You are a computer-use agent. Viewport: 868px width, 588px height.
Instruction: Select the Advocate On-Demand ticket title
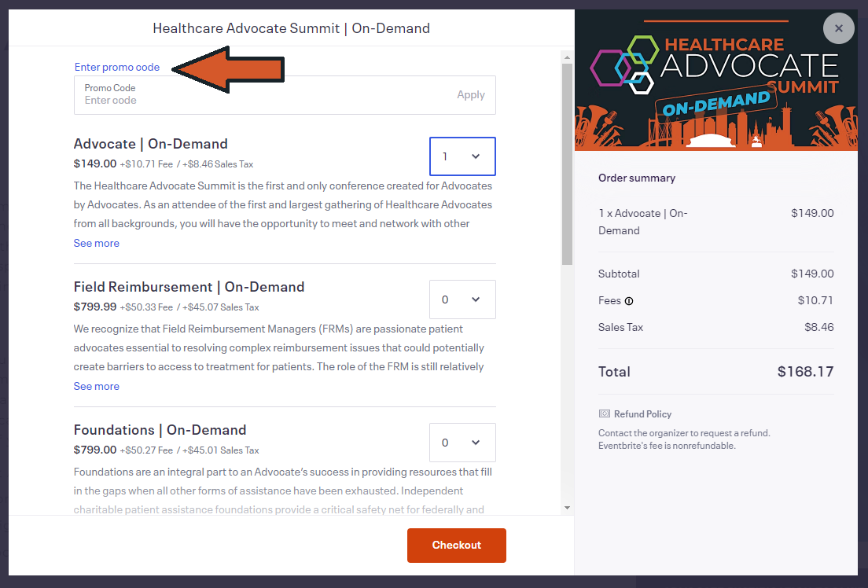pyautogui.click(x=150, y=144)
